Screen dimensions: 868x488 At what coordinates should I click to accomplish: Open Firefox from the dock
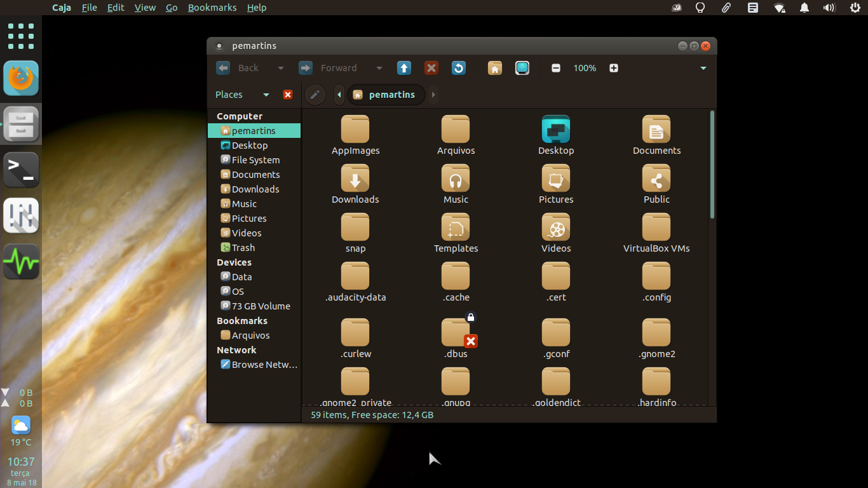(21, 79)
